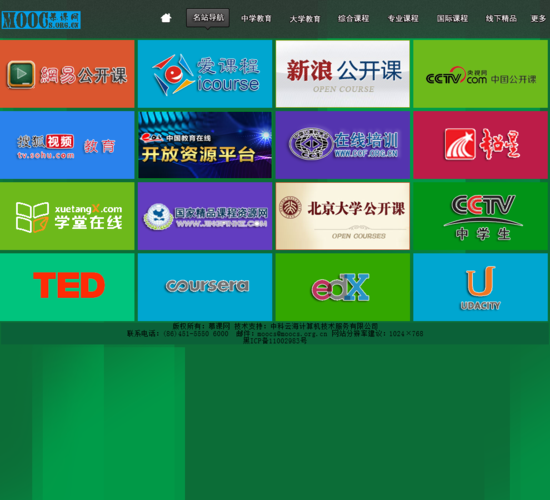Select the 名站导航 tab

[x=208, y=18]
